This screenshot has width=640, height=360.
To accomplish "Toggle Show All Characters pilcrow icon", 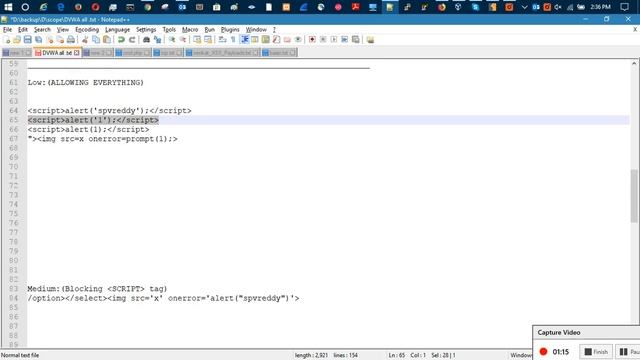I will tap(233, 40).
